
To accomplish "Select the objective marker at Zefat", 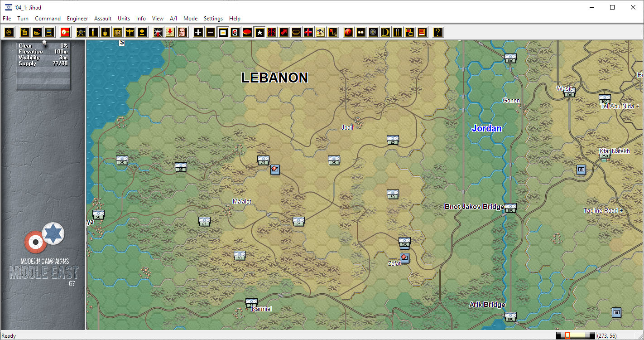I will pyautogui.click(x=404, y=258).
